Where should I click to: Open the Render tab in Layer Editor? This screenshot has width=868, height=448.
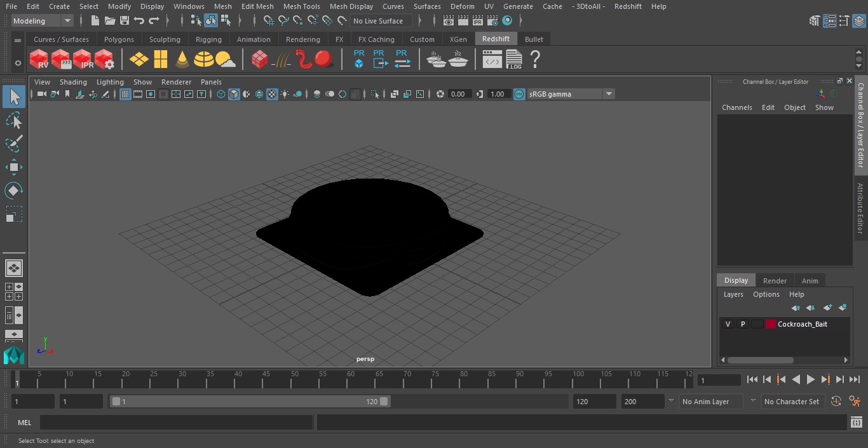(775, 281)
